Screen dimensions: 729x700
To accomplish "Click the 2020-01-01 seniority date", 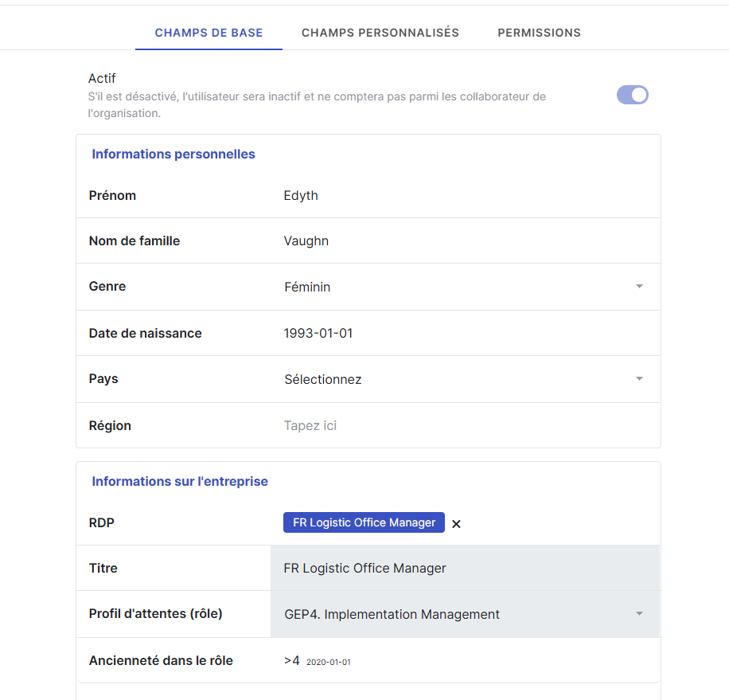I will pos(328,662).
